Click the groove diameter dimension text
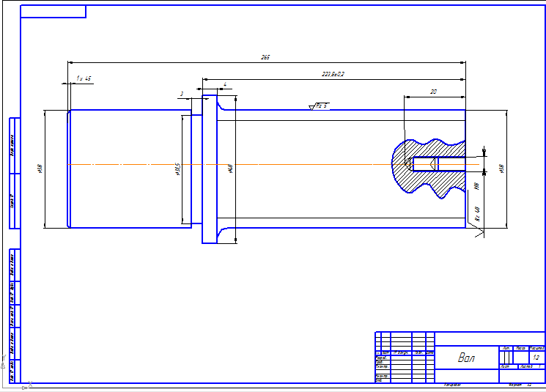This screenshot has height=392, width=546. (x=178, y=169)
